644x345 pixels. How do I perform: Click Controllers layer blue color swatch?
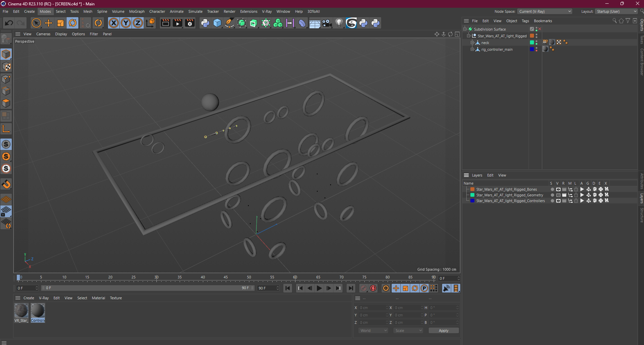(472, 201)
